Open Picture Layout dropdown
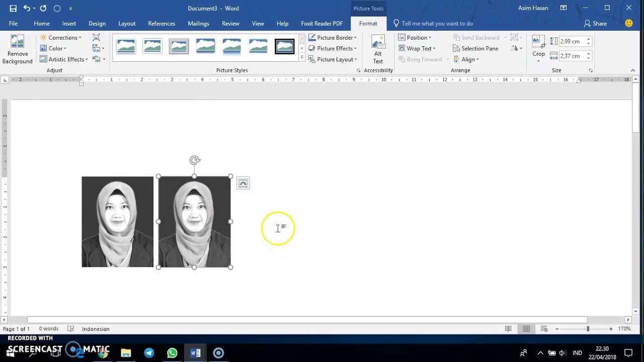Image resolution: width=644 pixels, height=362 pixels. (x=333, y=59)
